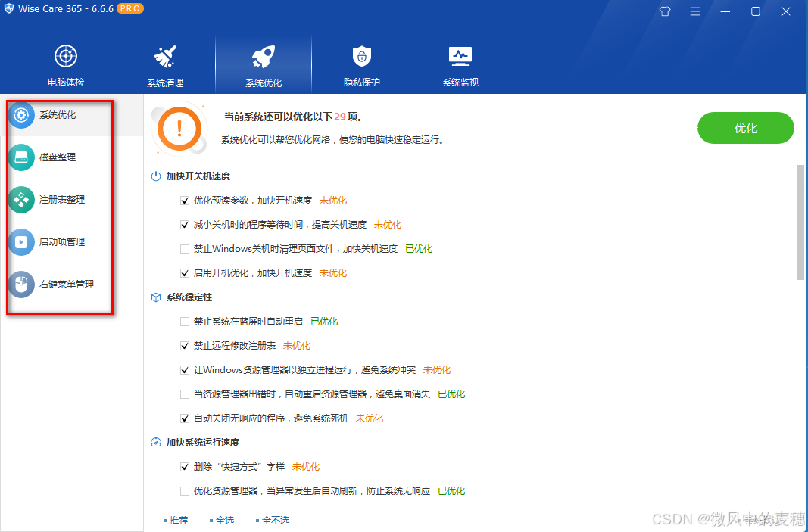
Task: Select 磁盘整理 in the sidebar
Action: coord(58,157)
